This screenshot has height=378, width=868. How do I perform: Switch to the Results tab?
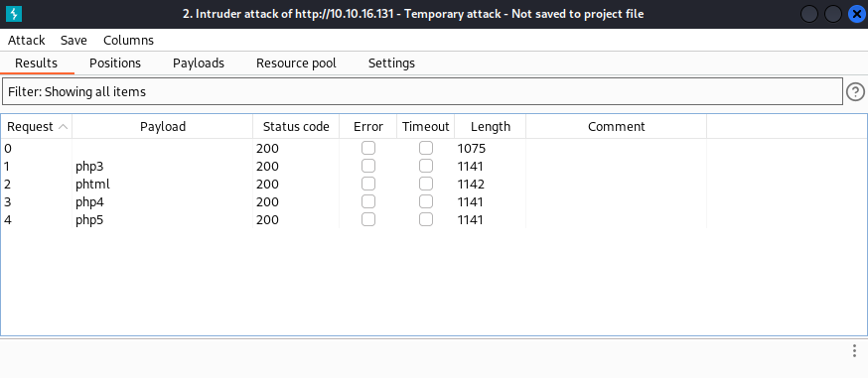36,63
